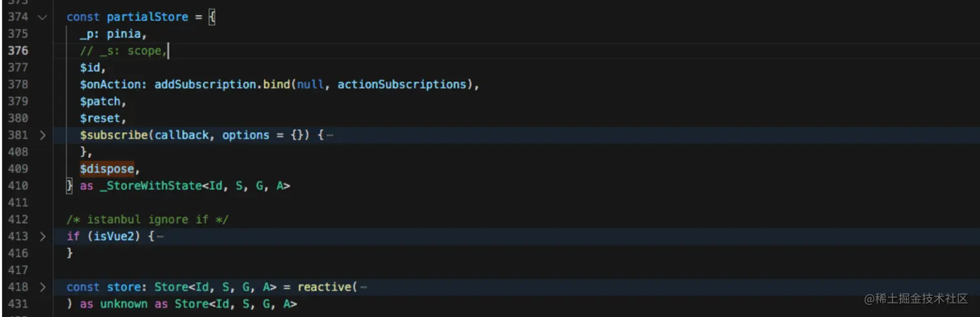980x317 pixels.
Task: Click the istanbul ignore if comment
Action: (x=147, y=220)
